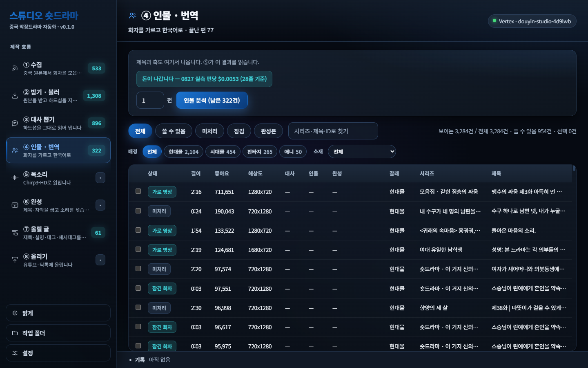
Task: Check the 여대 유일한 남학생 row checkbox
Action: (x=138, y=249)
